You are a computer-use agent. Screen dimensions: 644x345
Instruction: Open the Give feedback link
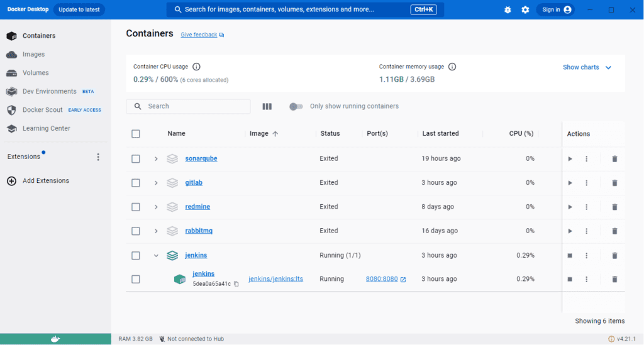[202, 35]
